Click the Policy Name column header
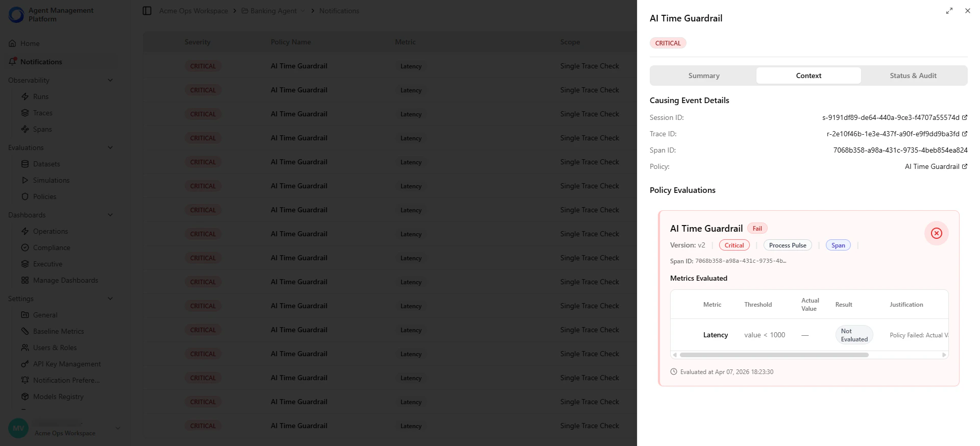Viewport: 980px width, 446px height. point(290,42)
